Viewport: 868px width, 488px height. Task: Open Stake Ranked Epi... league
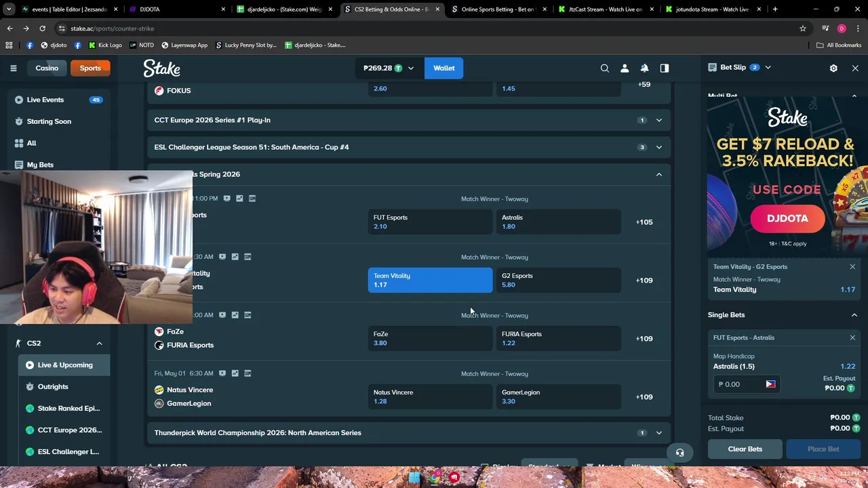[64, 408]
